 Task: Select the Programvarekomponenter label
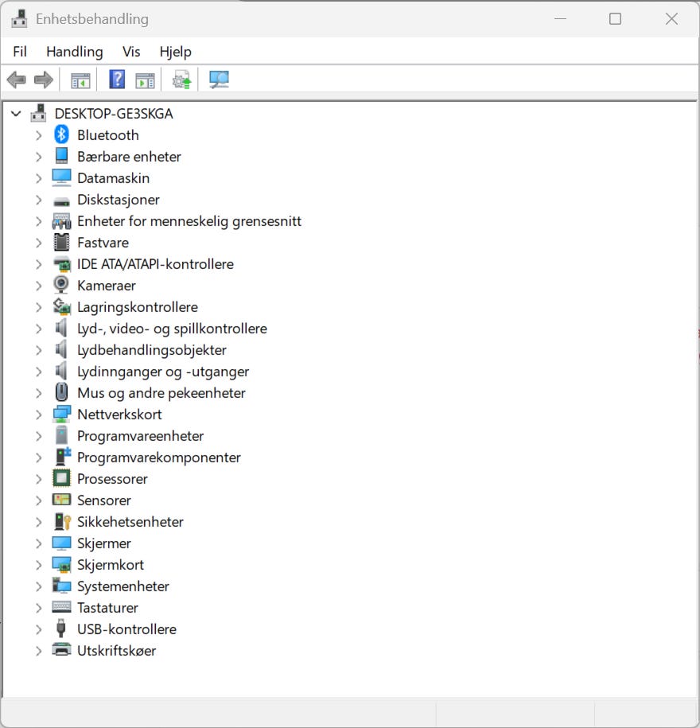point(159,457)
